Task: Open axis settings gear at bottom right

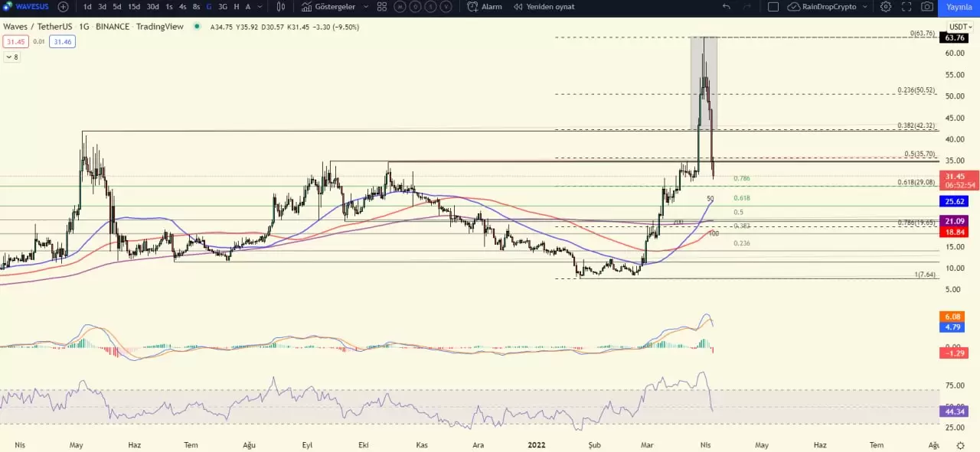Action: [960, 445]
